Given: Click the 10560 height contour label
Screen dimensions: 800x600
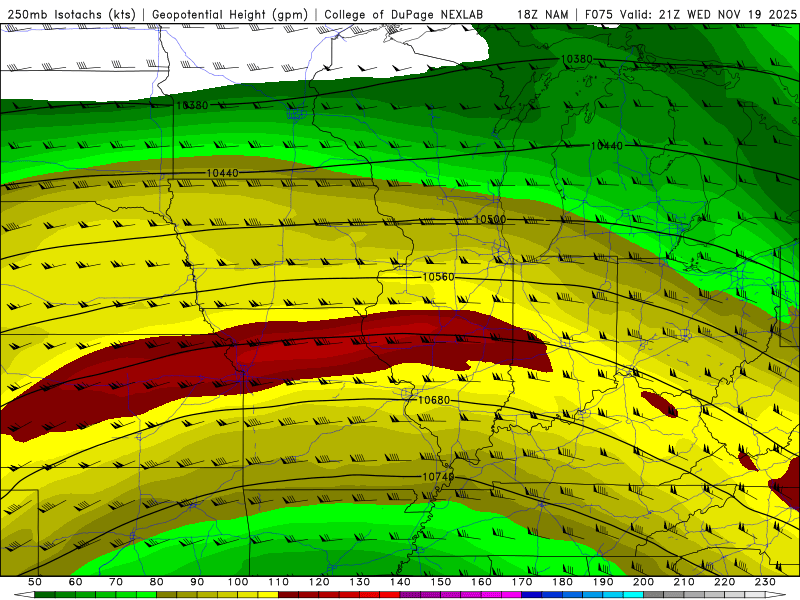Looking at the screenshot, I should click(x=438, y=277).
